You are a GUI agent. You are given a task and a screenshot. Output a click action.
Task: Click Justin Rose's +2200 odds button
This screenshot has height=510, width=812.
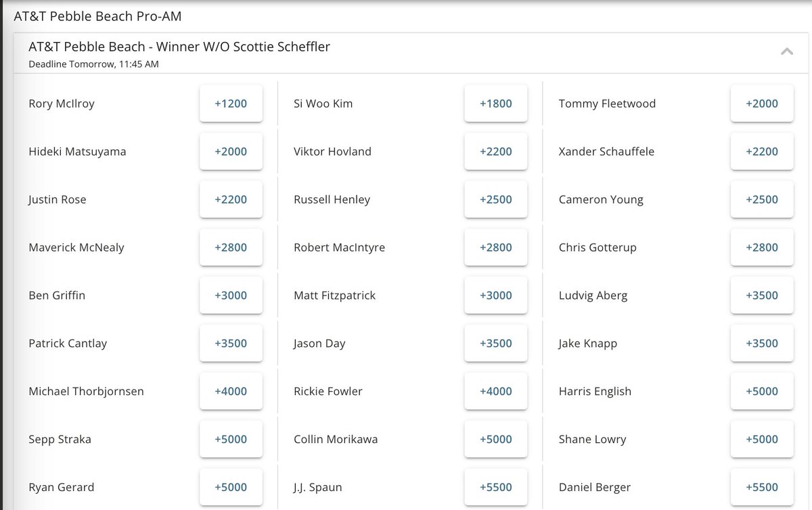pos(231,199)
